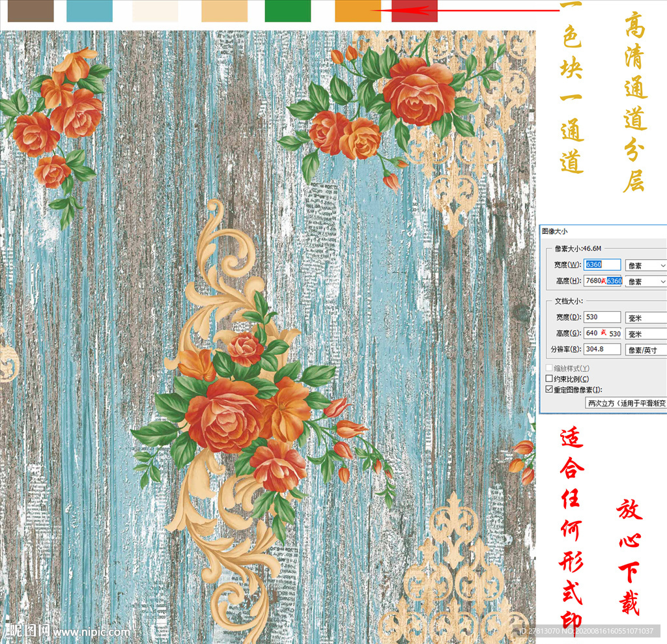Open the 毫米 unit dropdown for 宽度(D)

tap(646, 318)
